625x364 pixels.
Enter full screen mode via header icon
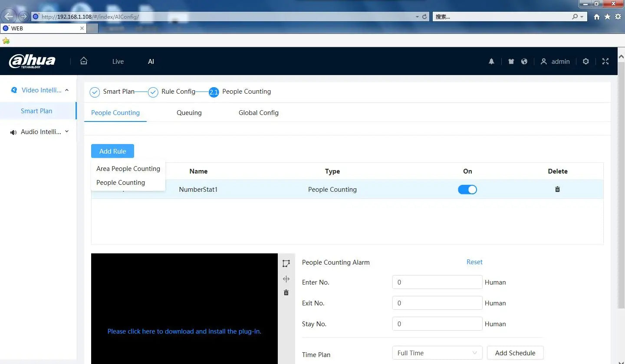point(605,62)
